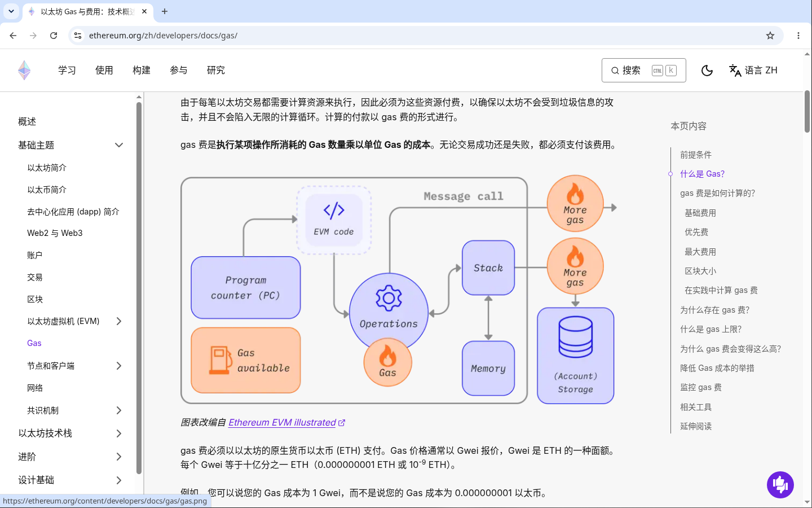Viewport: 812px width, 508px height.
Task: Close the 以太坊 Gas 与费用 tab
Action: tap(145, 11)
